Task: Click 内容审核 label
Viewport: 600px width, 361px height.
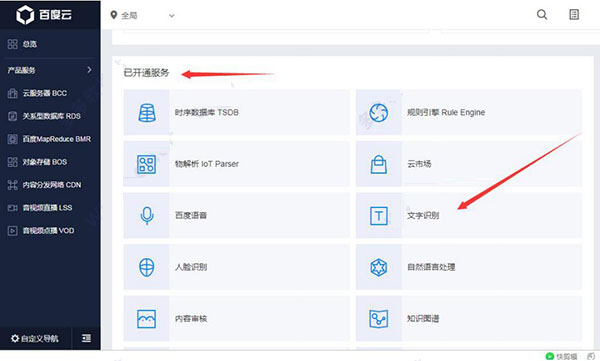Action: point(191,319)
